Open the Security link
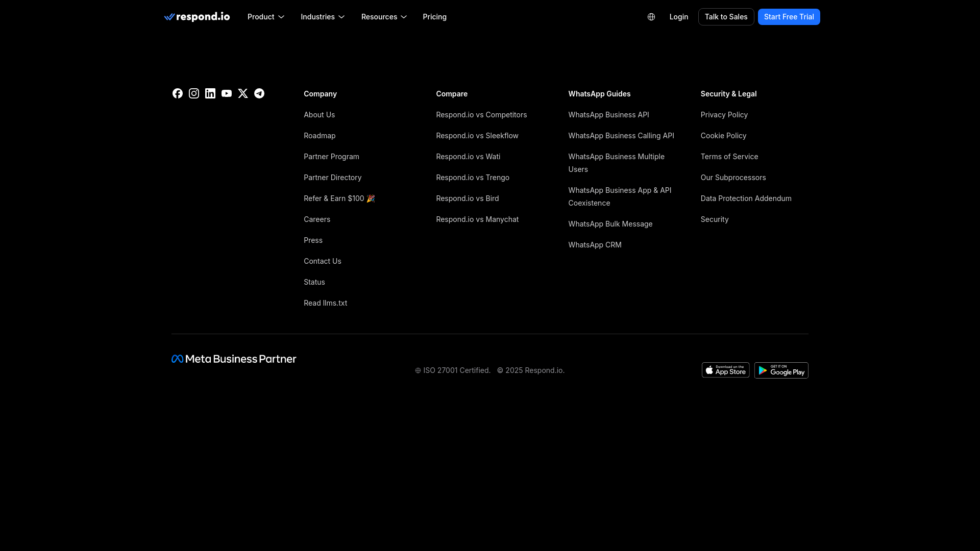The width and height of the screenshot is (980, 551). pyautogui.click(x=715, y=219)
